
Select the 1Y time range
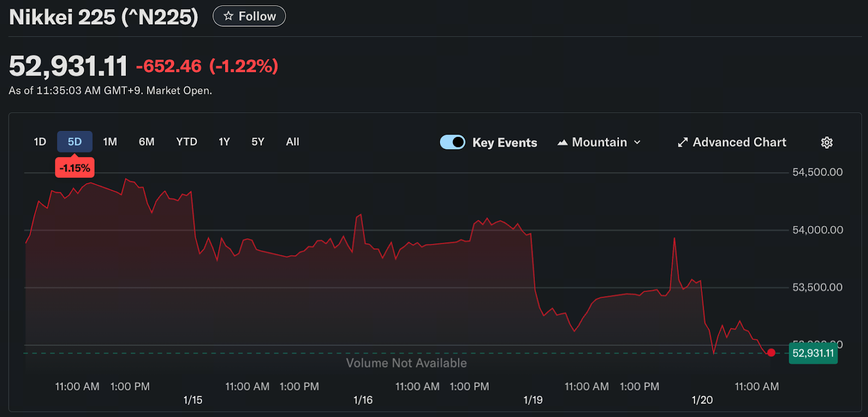point(224,142)
